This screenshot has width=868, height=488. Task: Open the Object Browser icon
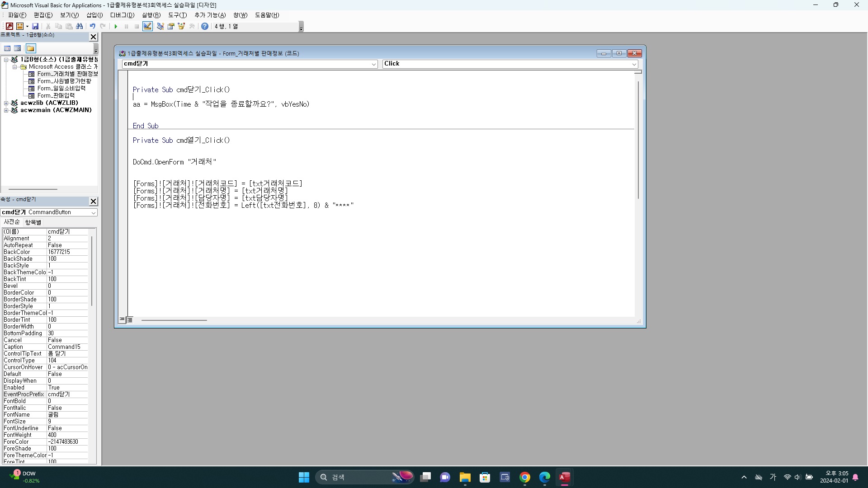pyautogui.click(x=181, y=26)
